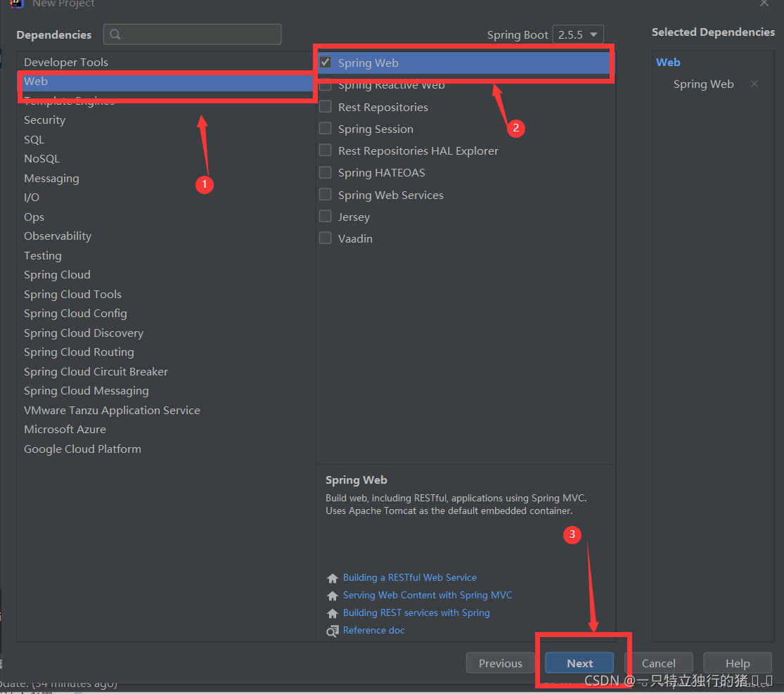Click the Vaadin label
Viewport: 784px width, 694px height.
coord(355,238)
